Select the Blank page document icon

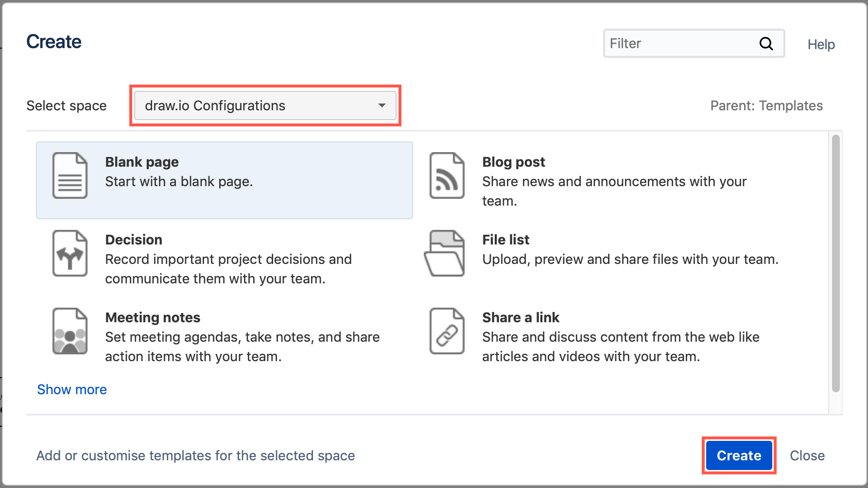pyautogui.click(x=69, y=176)
